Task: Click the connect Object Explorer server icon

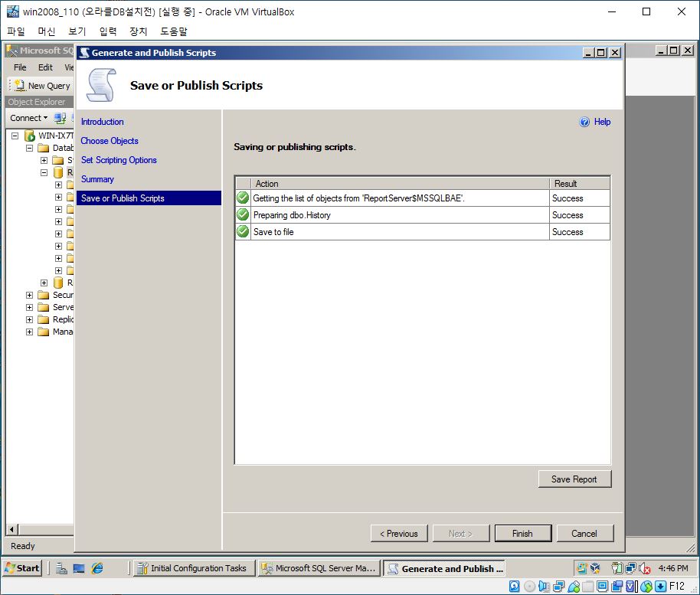Action: tap(60, 118)
